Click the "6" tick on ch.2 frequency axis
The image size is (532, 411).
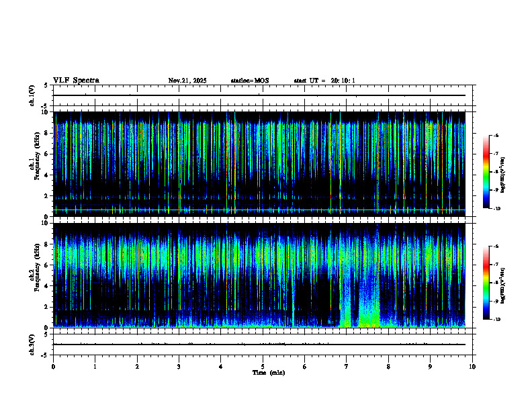coord(47,265)
